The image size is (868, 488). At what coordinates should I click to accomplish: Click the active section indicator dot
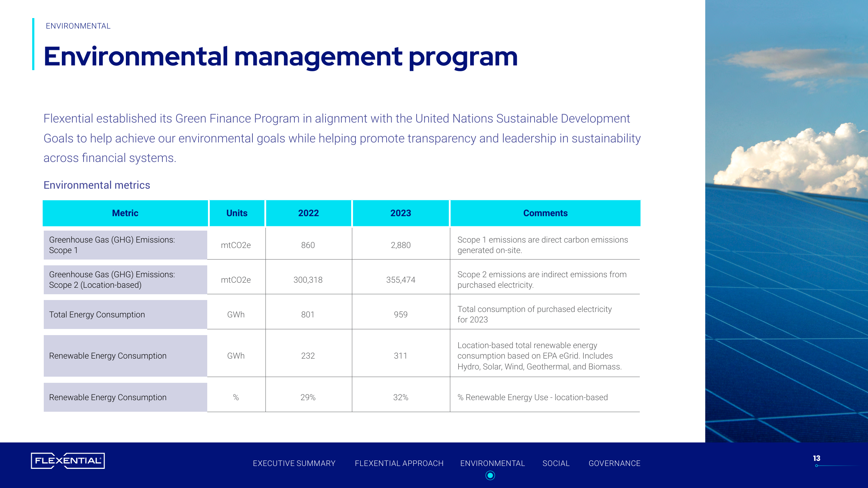click(490, 475)
